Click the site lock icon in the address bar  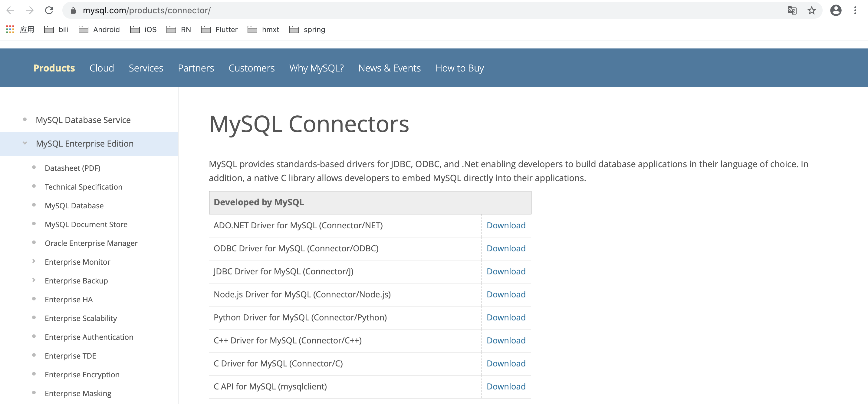[x=73, y=11]
